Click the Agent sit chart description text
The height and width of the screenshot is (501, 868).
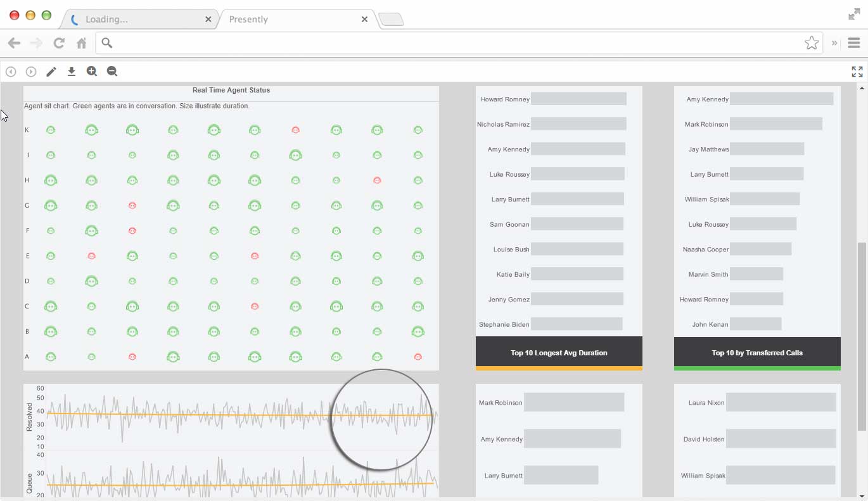point(137,106)
